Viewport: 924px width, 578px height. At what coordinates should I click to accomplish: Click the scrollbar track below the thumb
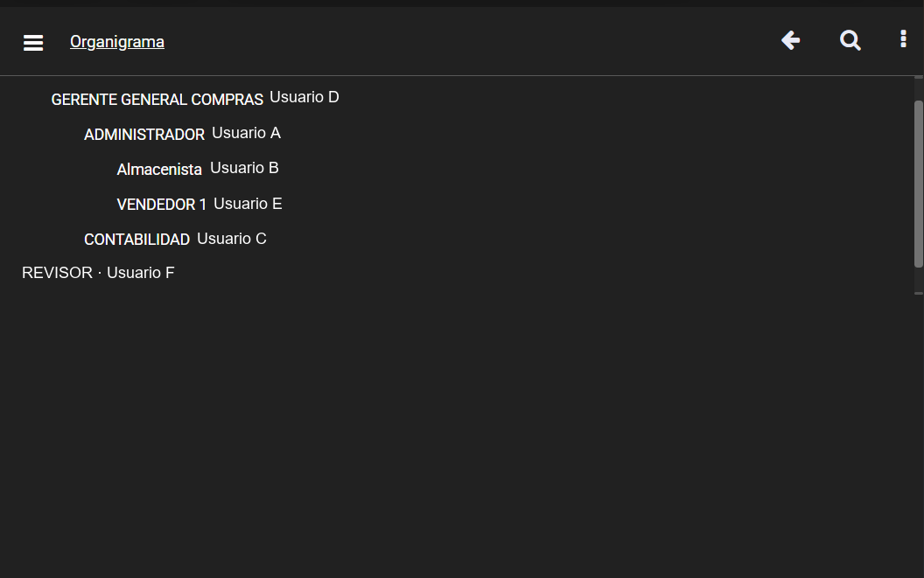click(x=918, y=280)
